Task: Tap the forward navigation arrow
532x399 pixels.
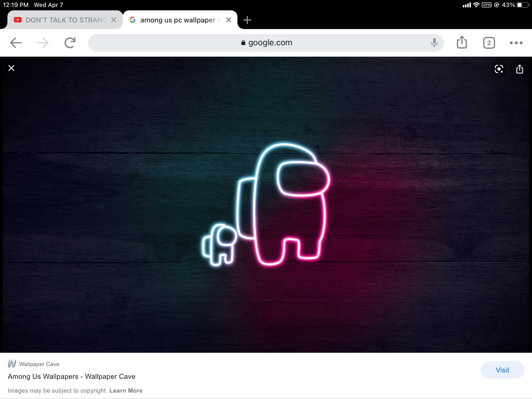Action: 43,43
